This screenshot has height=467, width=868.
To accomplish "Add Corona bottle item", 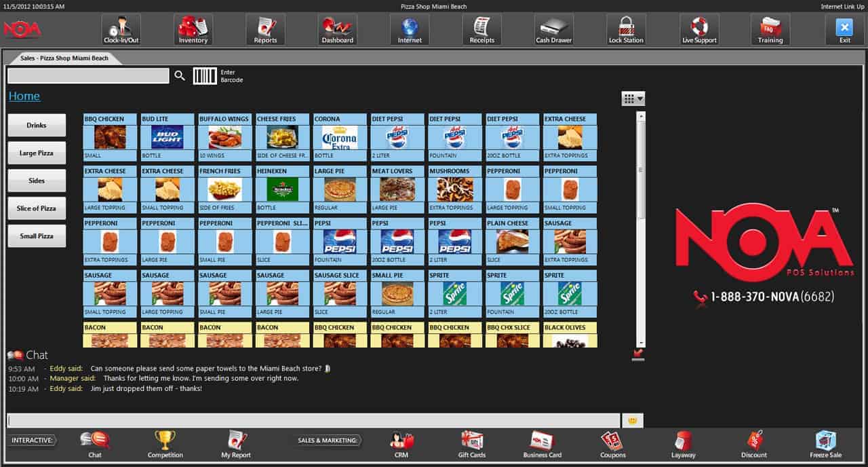I will pyautogui.click(x=340, y=136).
